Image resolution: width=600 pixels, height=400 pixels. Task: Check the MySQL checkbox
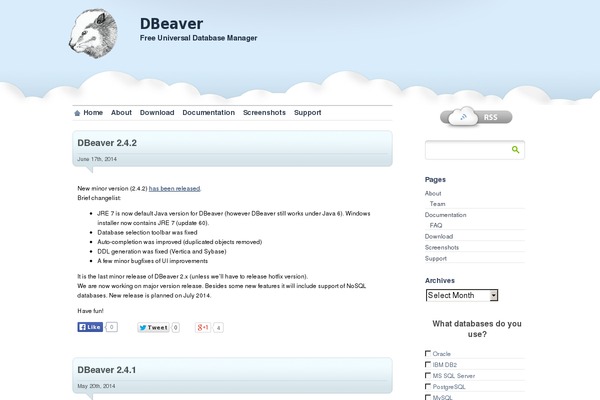point(428,397)
